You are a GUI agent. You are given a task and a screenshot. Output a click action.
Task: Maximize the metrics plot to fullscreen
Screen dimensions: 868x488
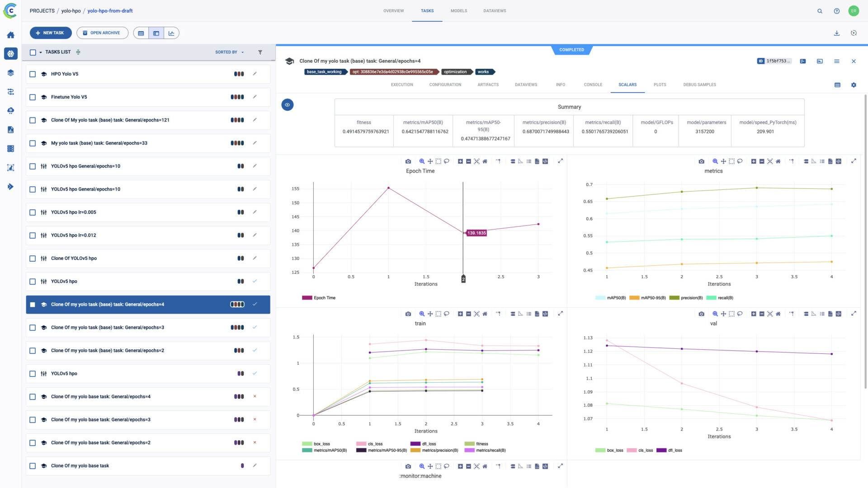point(854,161)
